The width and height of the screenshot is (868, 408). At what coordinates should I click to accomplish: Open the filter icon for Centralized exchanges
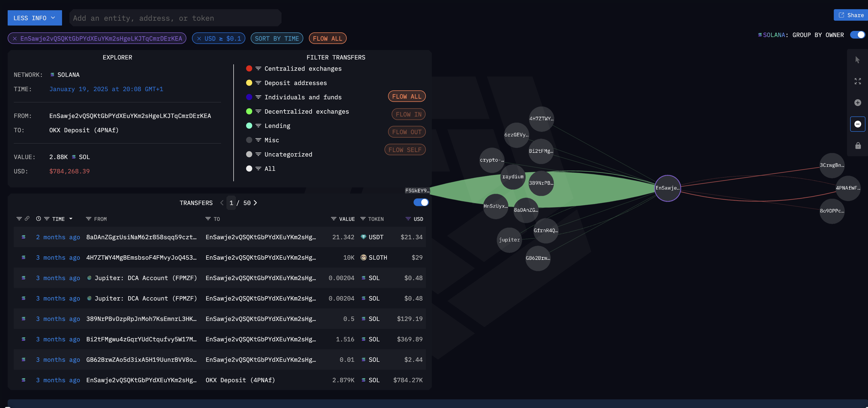click(x=258, y=68)
